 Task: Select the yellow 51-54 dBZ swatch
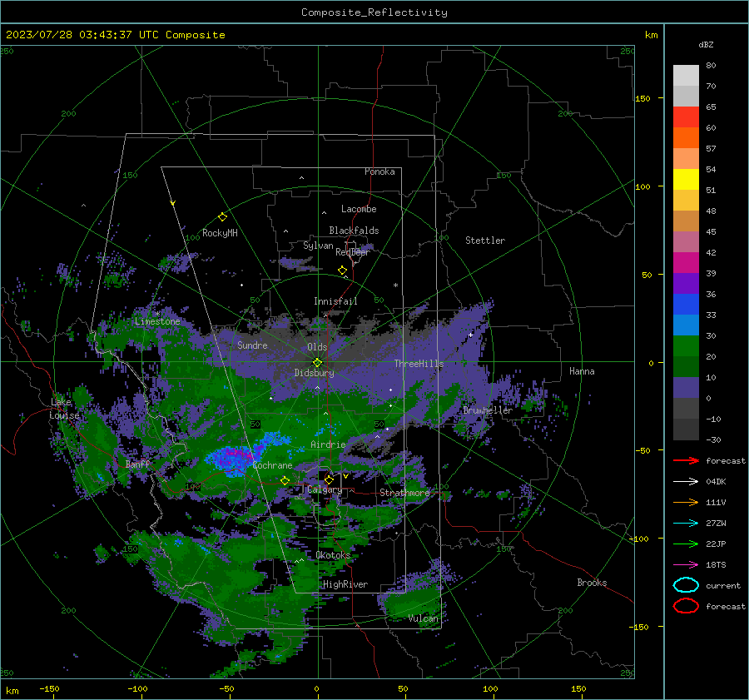pos(686,180)
